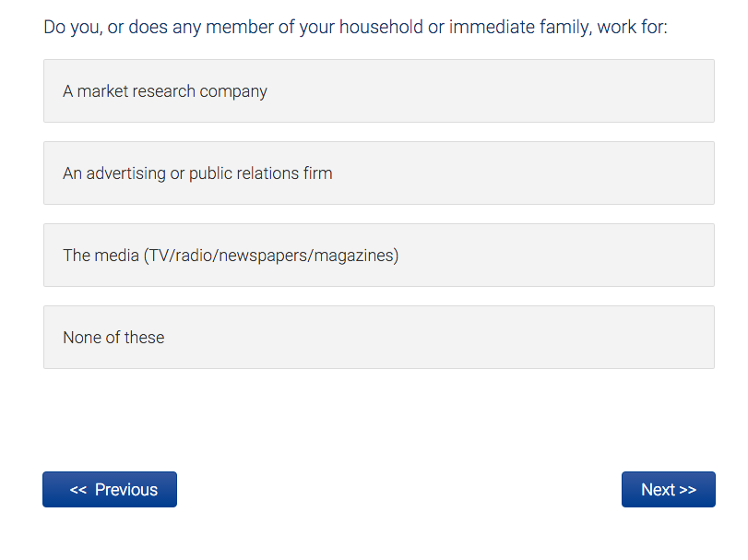Click the "None of these" label text
748x560 pixels.
[113, 338]
